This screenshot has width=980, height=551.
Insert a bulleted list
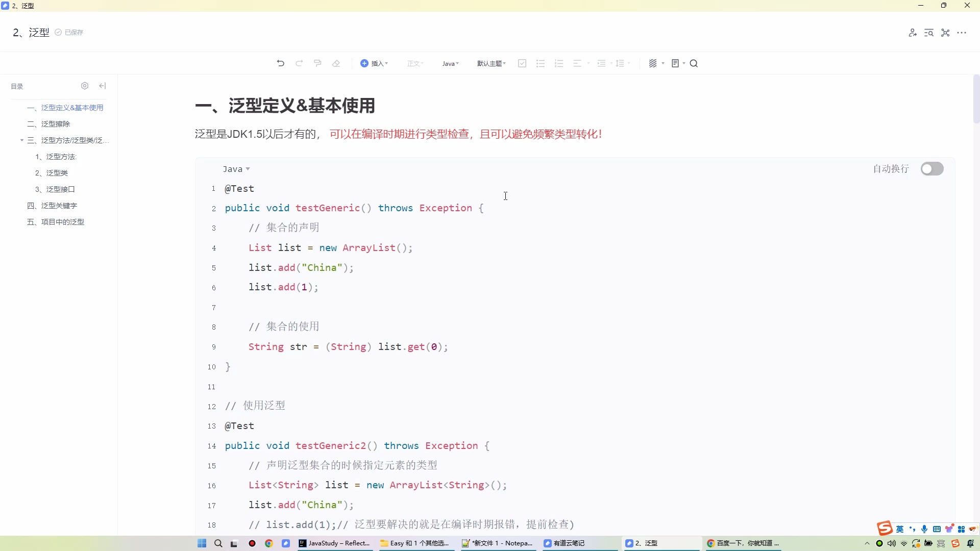[x=540, y=63]
